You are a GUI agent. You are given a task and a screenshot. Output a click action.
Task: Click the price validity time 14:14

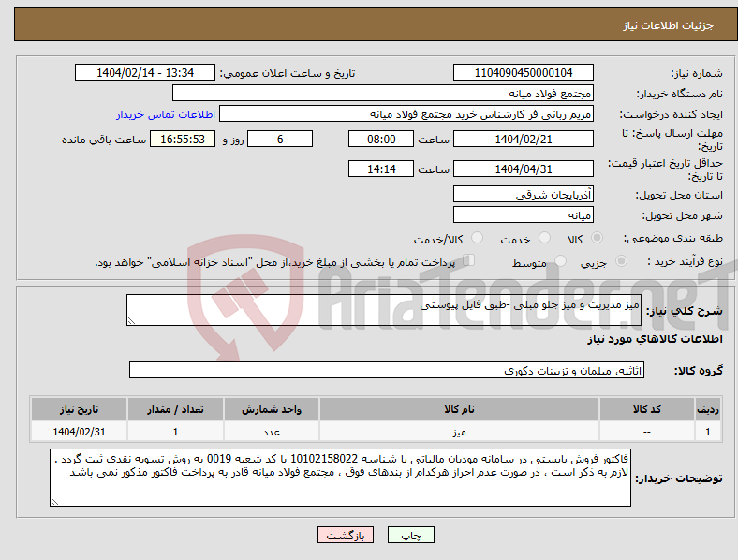[x=381, y=169]
